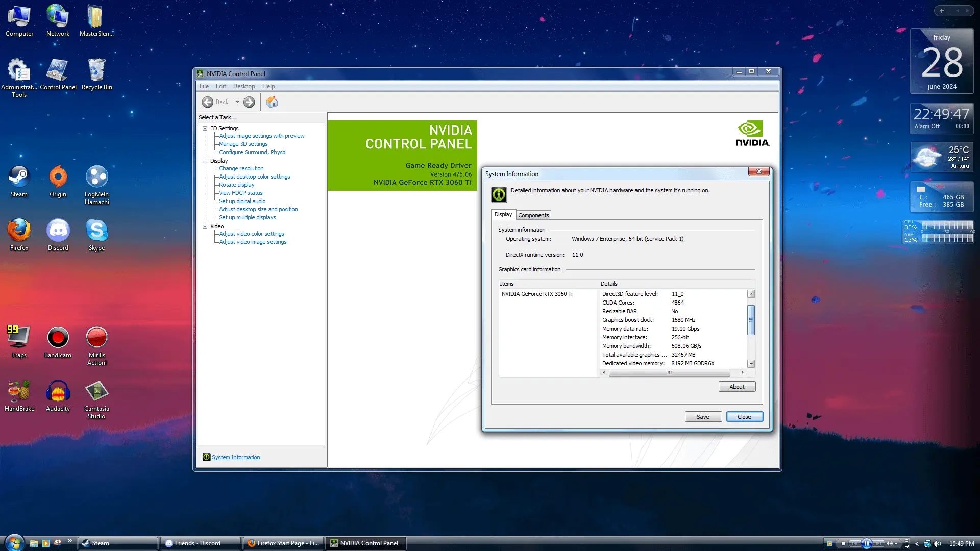Click the Discord desktop icon
980x551 pixels.
(x=58, y=235)
